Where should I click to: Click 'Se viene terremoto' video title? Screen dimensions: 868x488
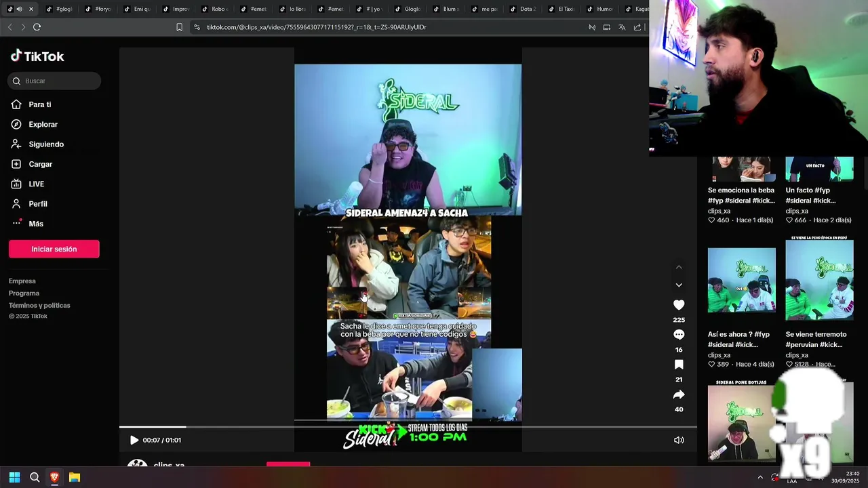tap(816, 340)
